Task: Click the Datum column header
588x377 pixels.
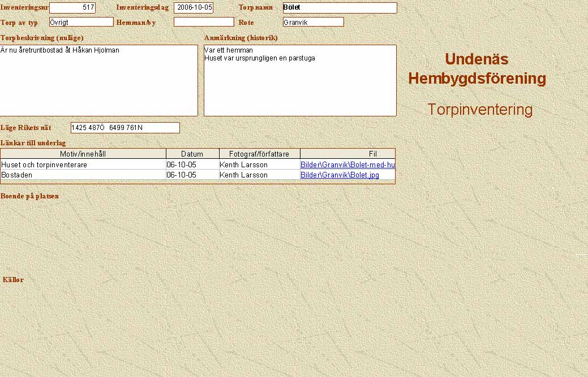Action: point(192,154)
